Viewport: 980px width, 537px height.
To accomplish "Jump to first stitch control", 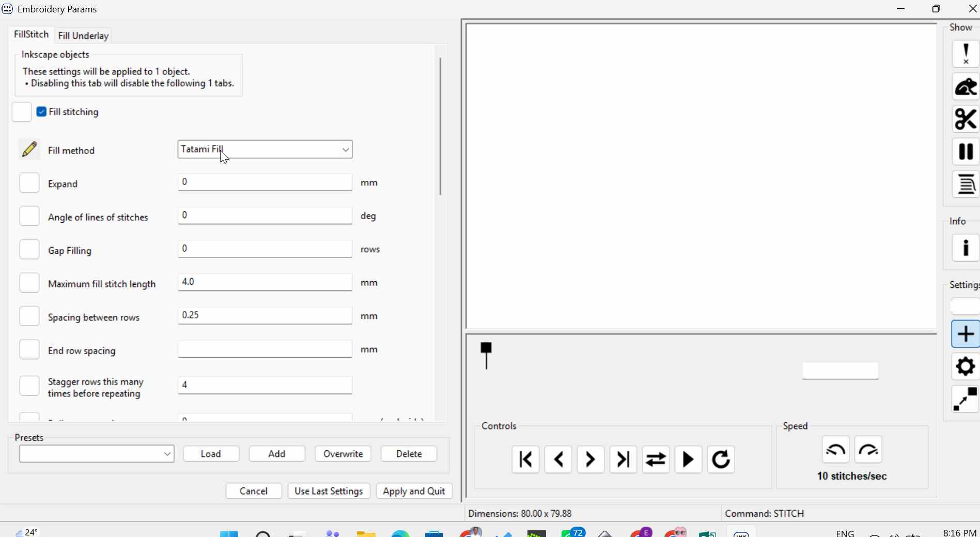I will (526, 459).
